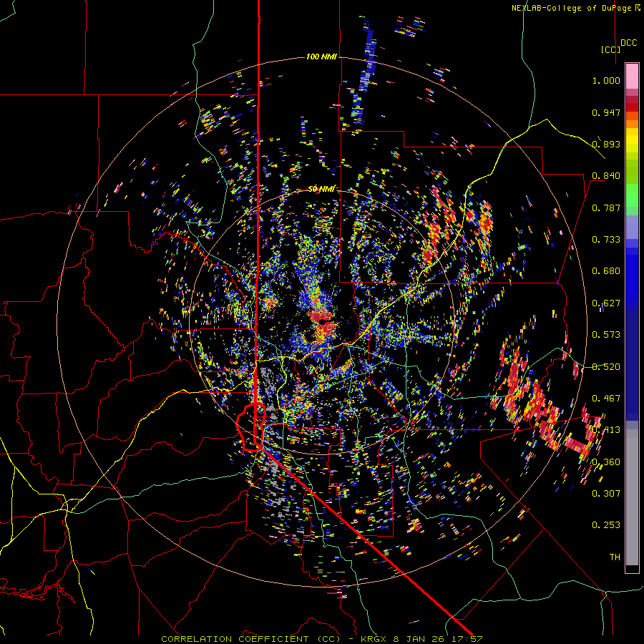Click the 0.307 color scale value
Screen dimensions: 644x644
point(606,494)
